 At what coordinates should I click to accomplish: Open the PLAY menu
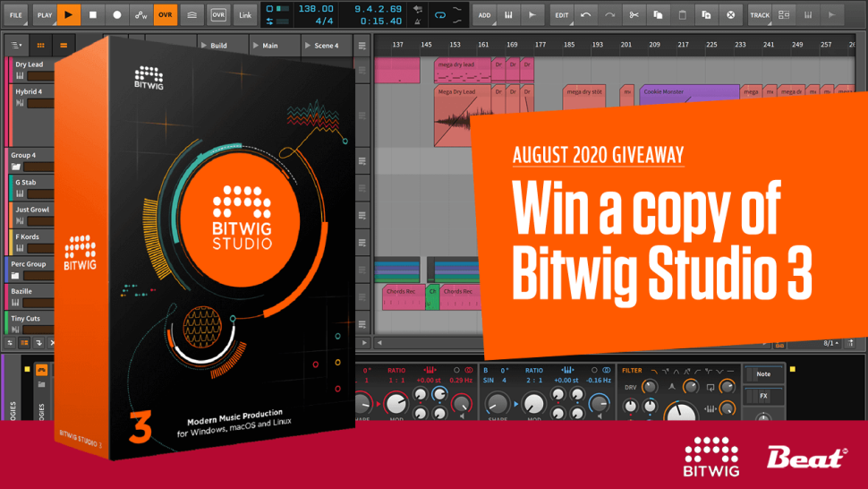click(x=44, y=15)
